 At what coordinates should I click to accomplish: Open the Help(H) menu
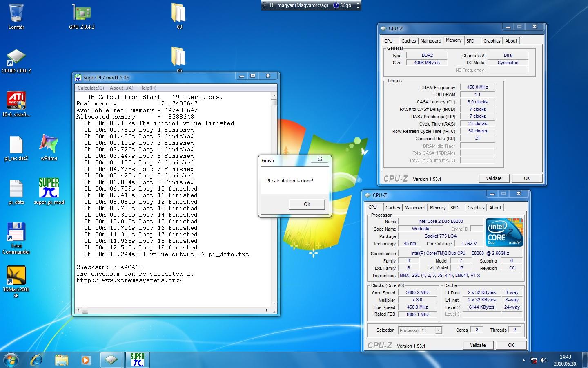(x=147, y=88)
